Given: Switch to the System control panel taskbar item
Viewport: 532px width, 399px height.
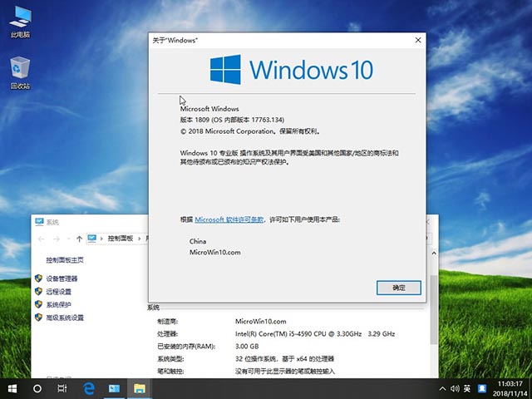Looking at the screenshot, I should (x=114, y=389).
